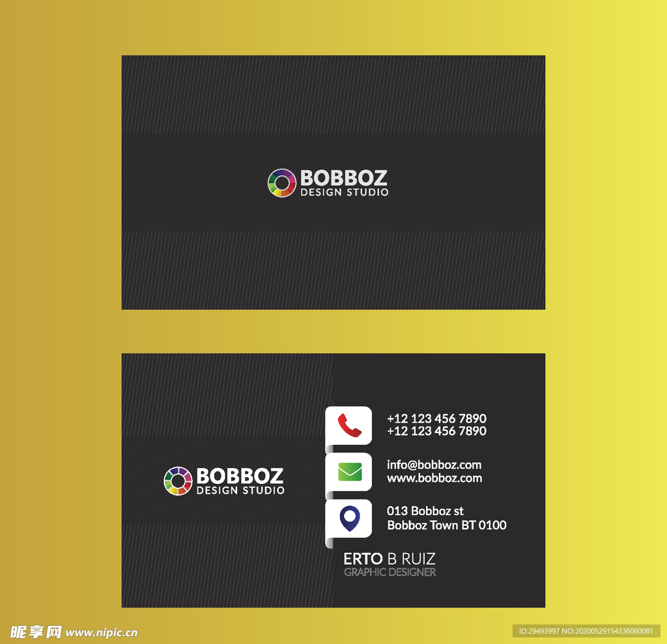Click the green envelope email icon
The image size is (667, 644).
click(349, 471)
